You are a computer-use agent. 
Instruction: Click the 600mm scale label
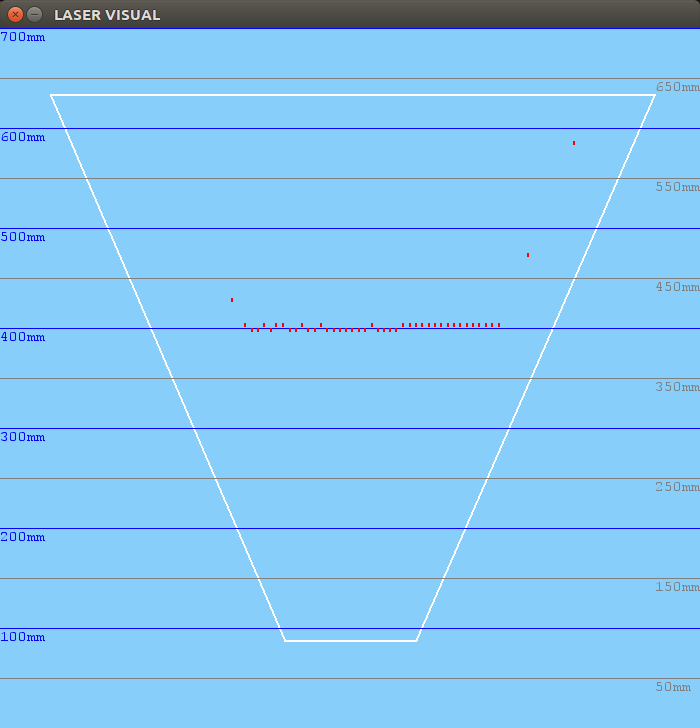(x=23, y=137)
